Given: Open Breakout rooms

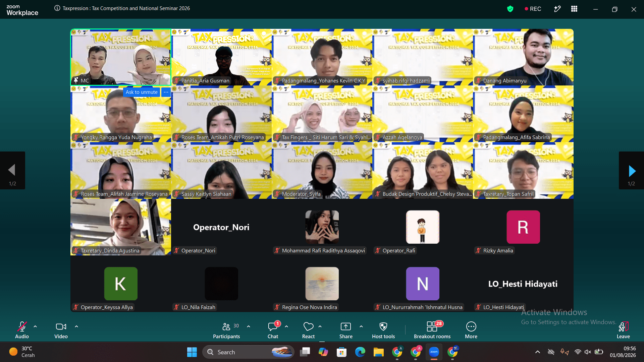Looking at the screenshot, I should pyautogui.click(x=432, y=330).
